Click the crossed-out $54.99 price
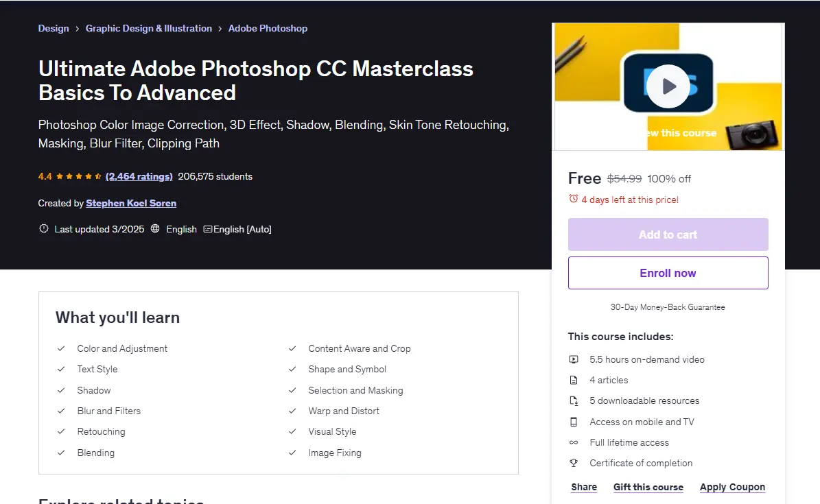820x504 pixels. 624,179
